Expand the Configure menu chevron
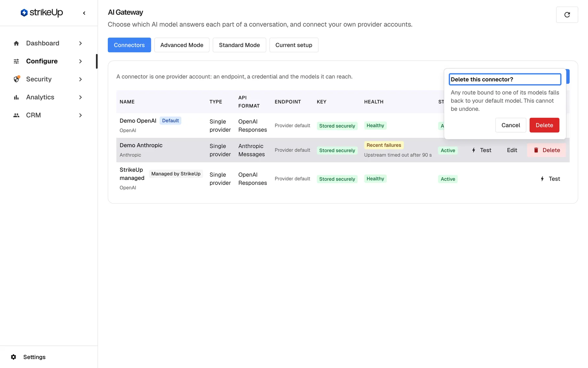Viewport: 588px width, 368px height. (80, 61)
